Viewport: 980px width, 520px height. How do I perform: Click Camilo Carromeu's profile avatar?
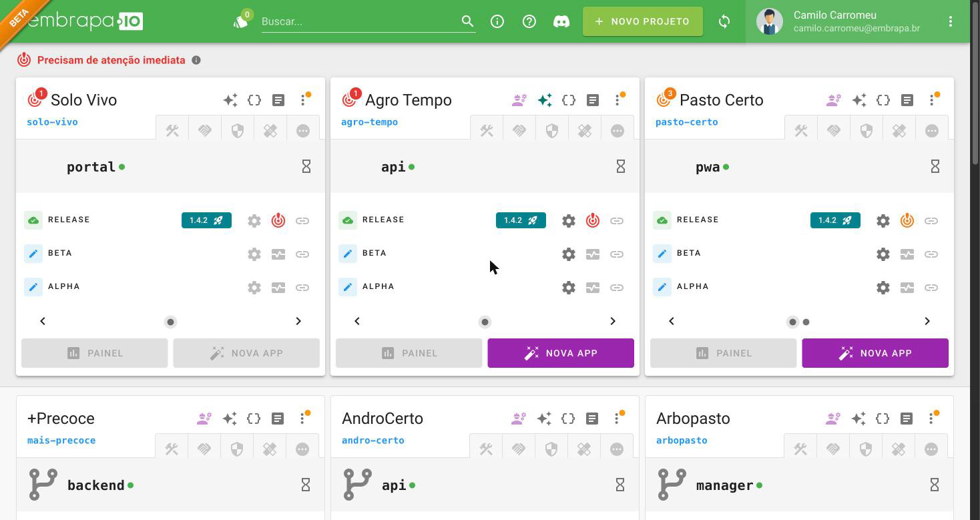pyautogui.click(x=770, y=21)
